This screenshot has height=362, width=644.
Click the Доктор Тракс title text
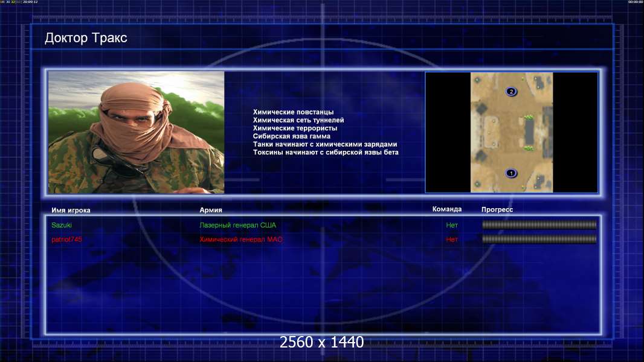click(86, 38)
